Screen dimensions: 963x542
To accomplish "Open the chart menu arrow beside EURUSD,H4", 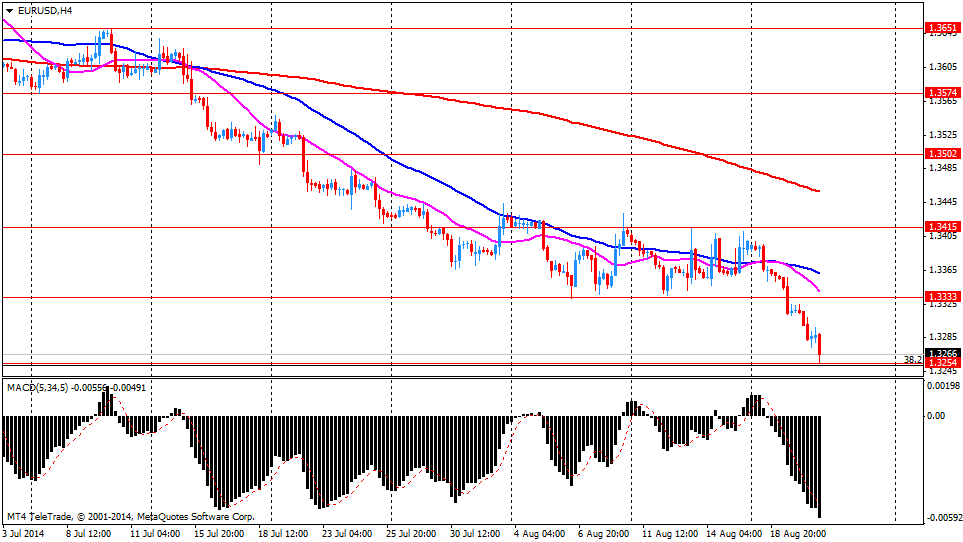I will [10, 10].
